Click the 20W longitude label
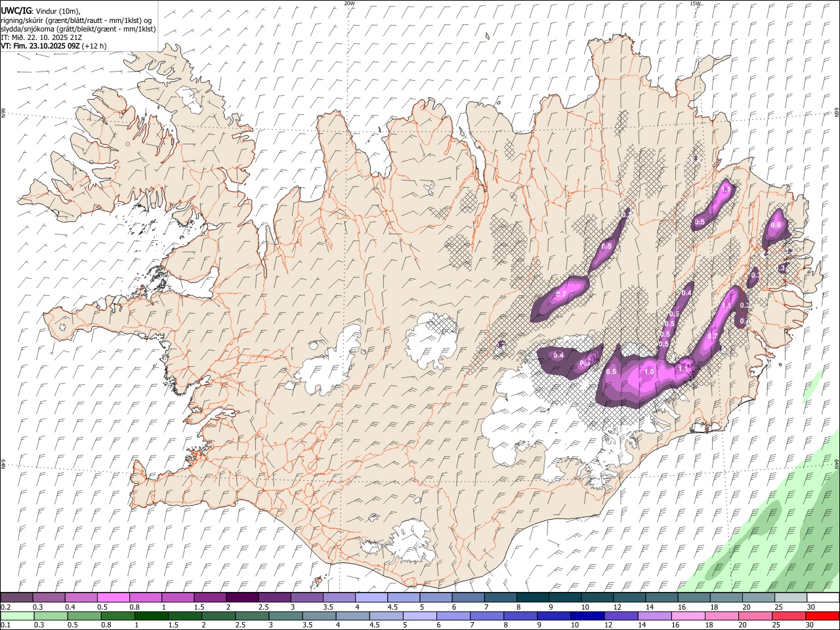 coord(349,3)
